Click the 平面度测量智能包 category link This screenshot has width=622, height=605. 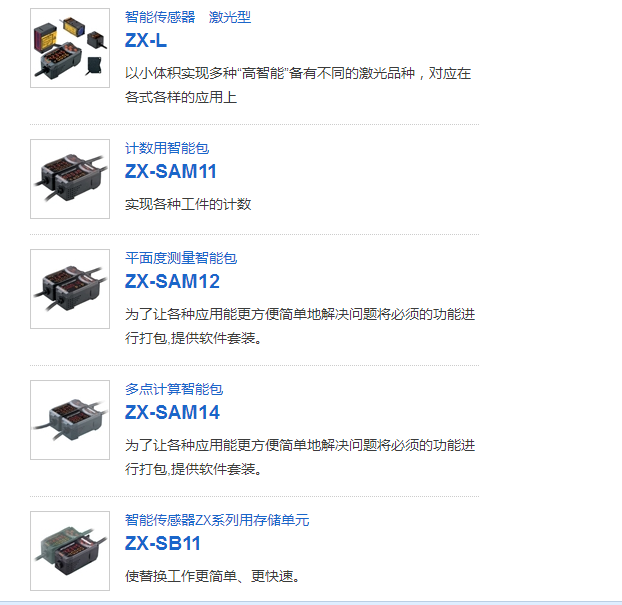click(x=181, y=258)
